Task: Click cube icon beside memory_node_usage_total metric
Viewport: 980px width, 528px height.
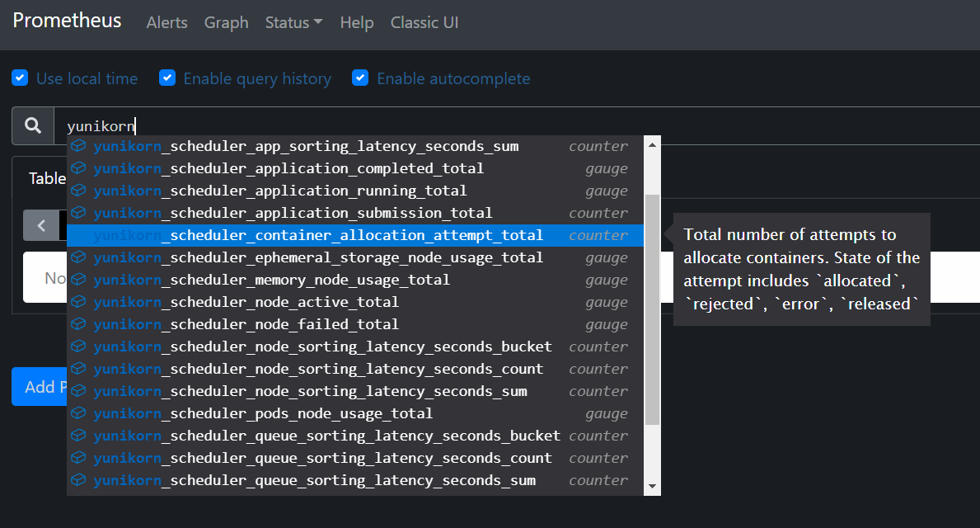Action: 78,280
